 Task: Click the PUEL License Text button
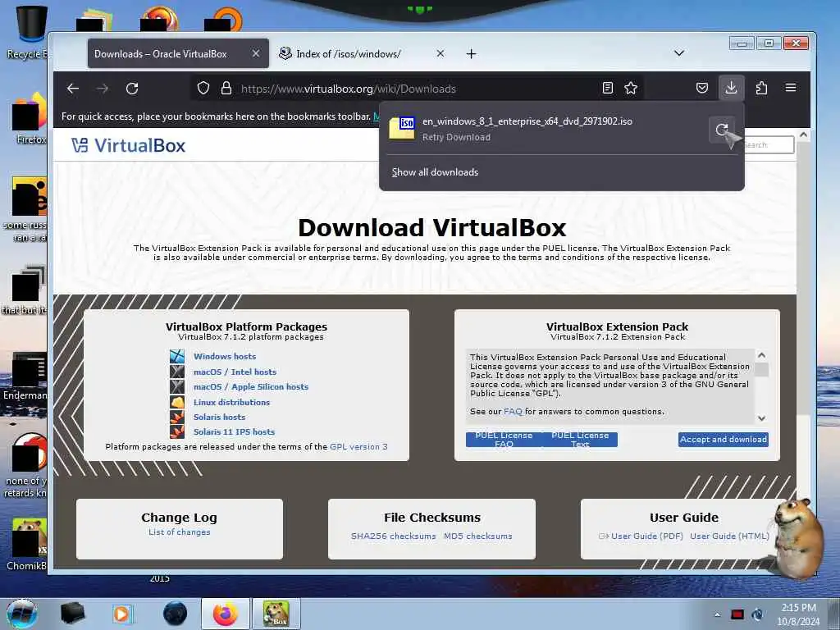click(580, 440)
